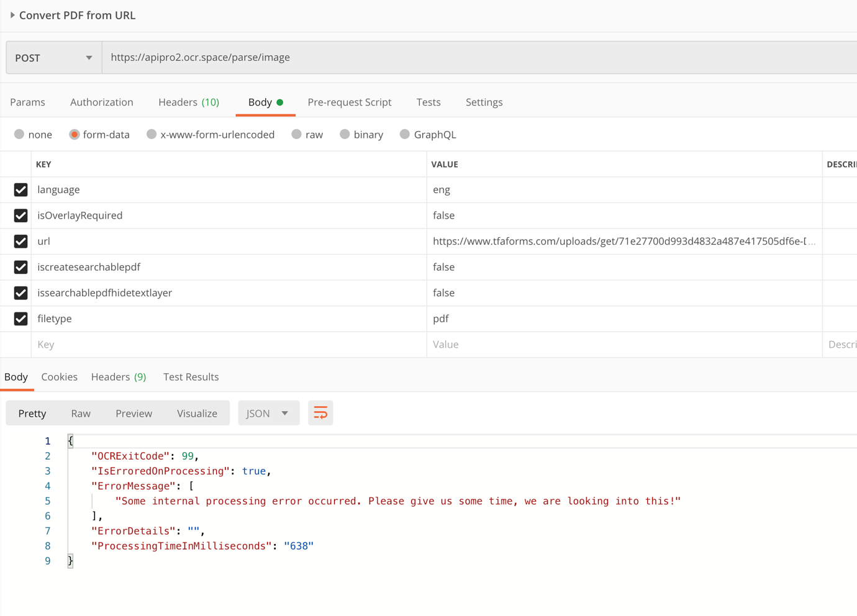This screenshot has width=857, height=616.
Task: Edit the pdf value cell
Action: [625, 319]
